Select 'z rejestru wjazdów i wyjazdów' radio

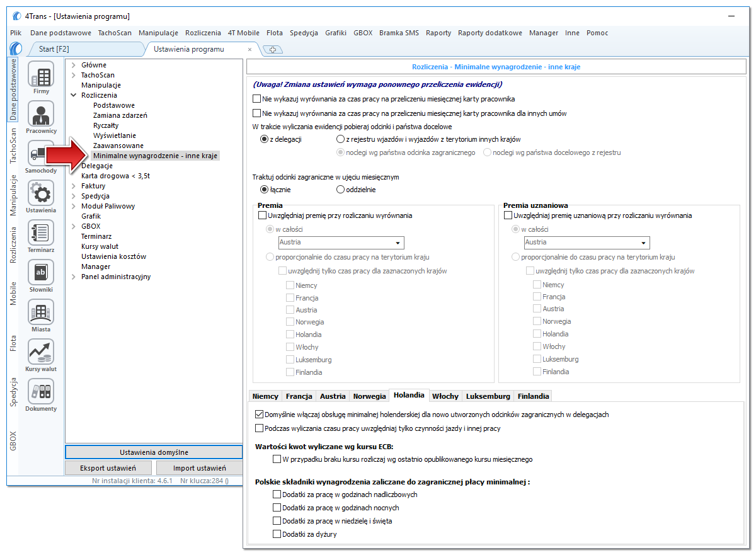(341, 139)
